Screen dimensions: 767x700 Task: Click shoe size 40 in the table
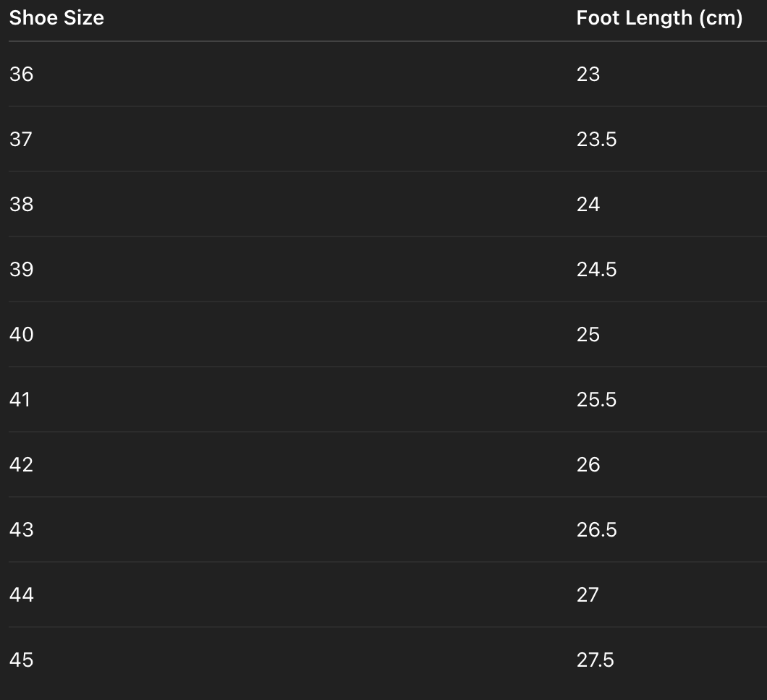(22, 334)
